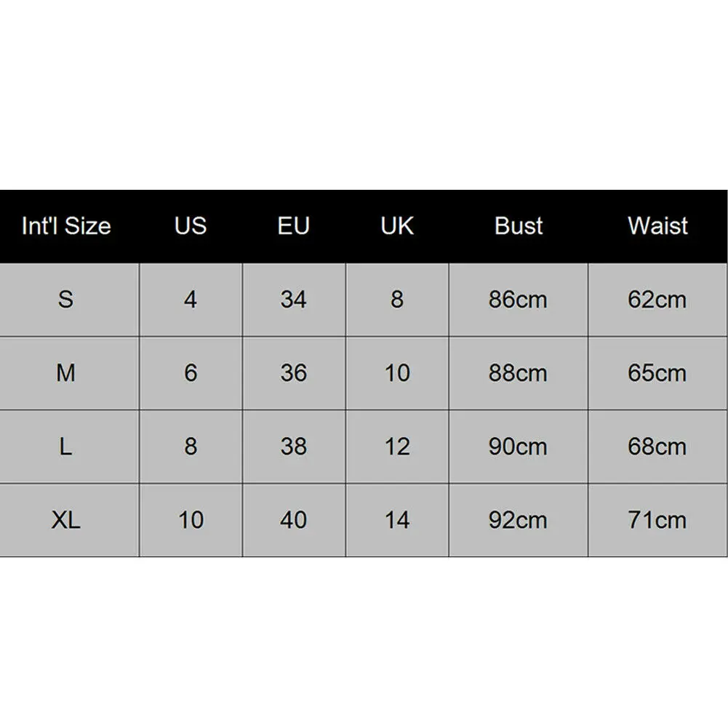Click the Int'l Size column header
The height and width of the screenshot is (728, 728).
(66, 226)
